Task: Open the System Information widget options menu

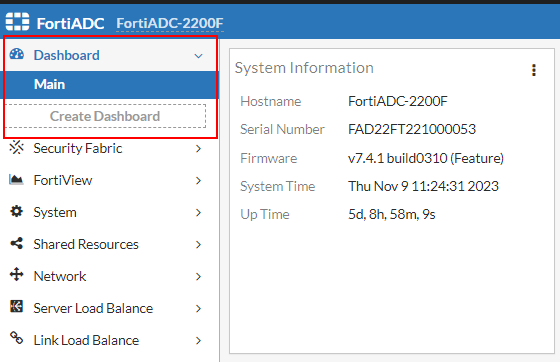Action: click(534, 70)
